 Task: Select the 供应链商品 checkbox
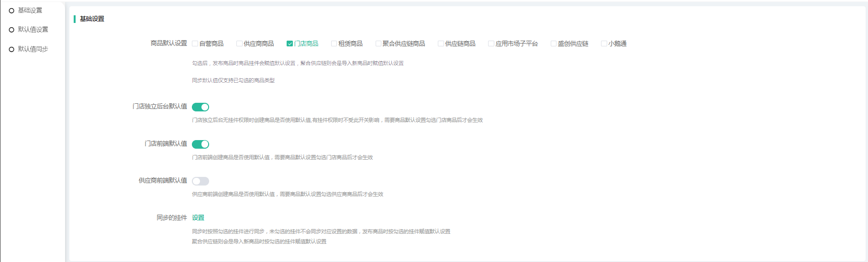point(441,44)
